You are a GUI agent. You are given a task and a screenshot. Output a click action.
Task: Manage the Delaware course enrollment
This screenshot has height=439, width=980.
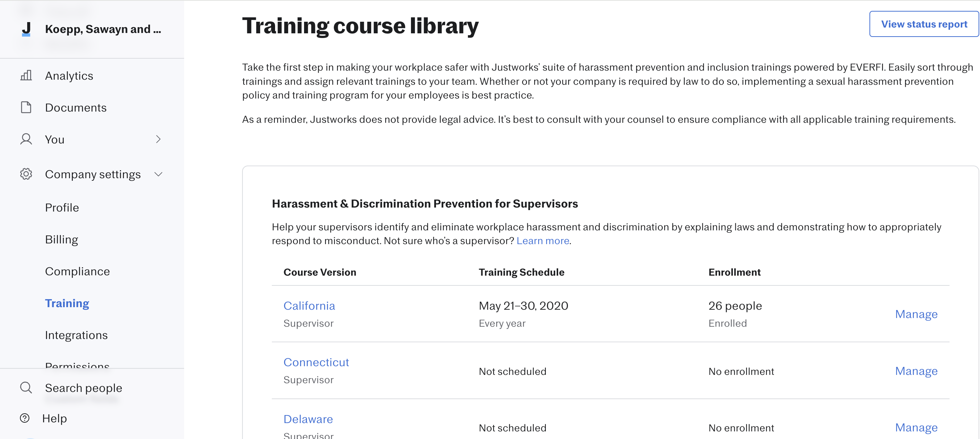coord(916,428)
